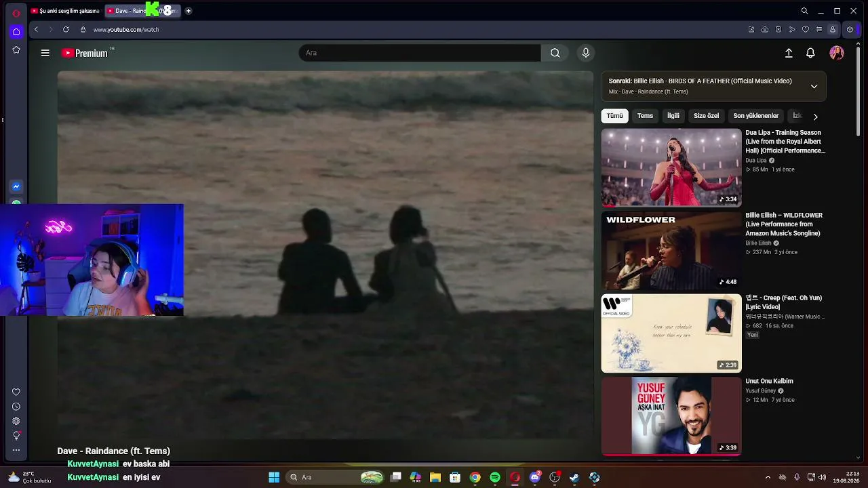Show hidden system tray icons
Viewport: 868px width, 488px height.
click(x=768, y=477)
